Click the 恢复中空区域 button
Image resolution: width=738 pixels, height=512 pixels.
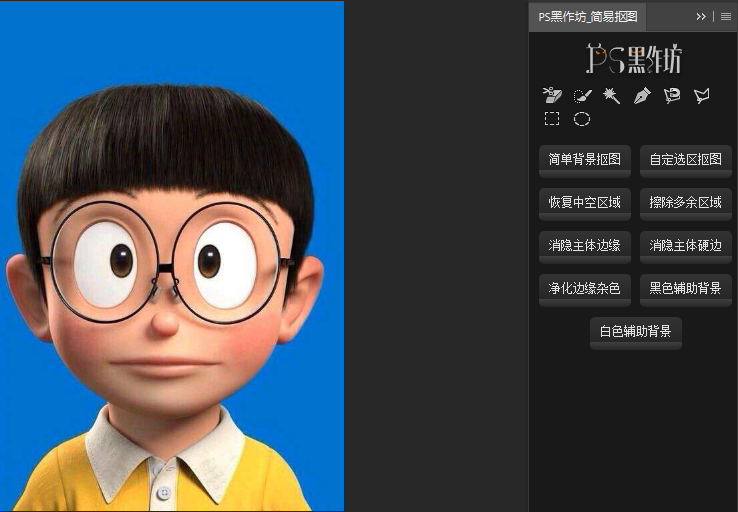(585, 204)
